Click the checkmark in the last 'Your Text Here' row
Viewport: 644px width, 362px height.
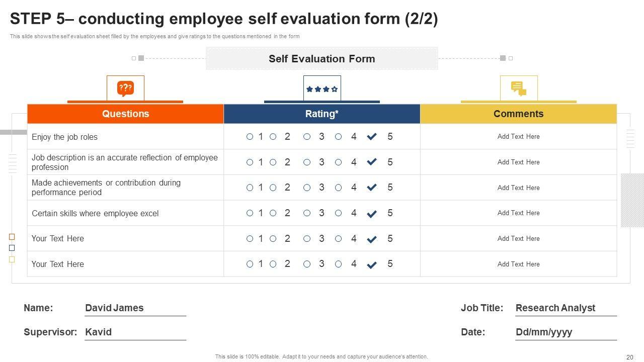point(372,265)
